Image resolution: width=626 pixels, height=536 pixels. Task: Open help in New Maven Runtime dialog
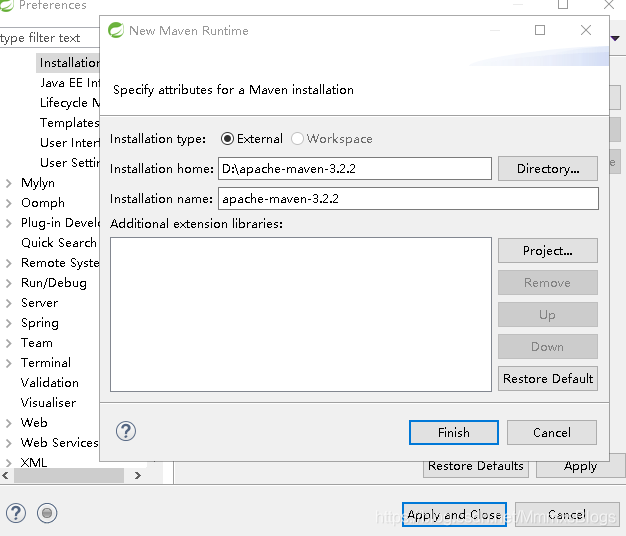(x=126, y=431)
